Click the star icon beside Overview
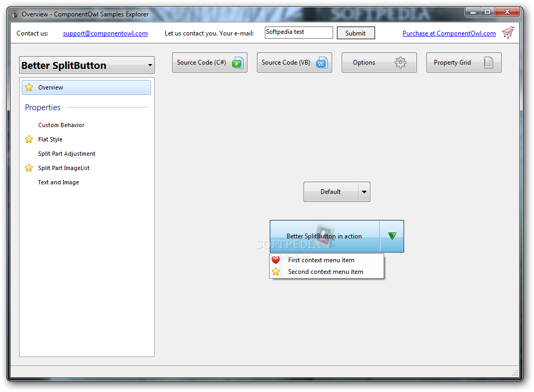The height and width of the screenshot is (392, 534). (x=29, y=87)
